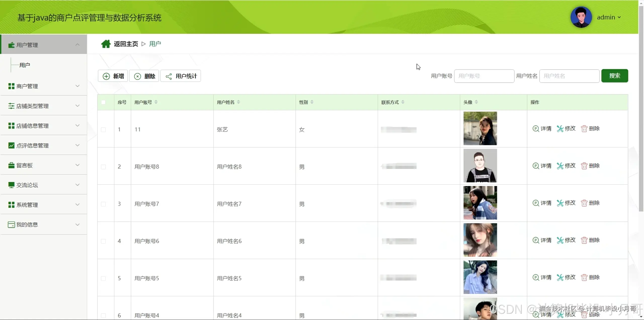
Task: Focus the 用户姓名 search input field
Action: 569,76
